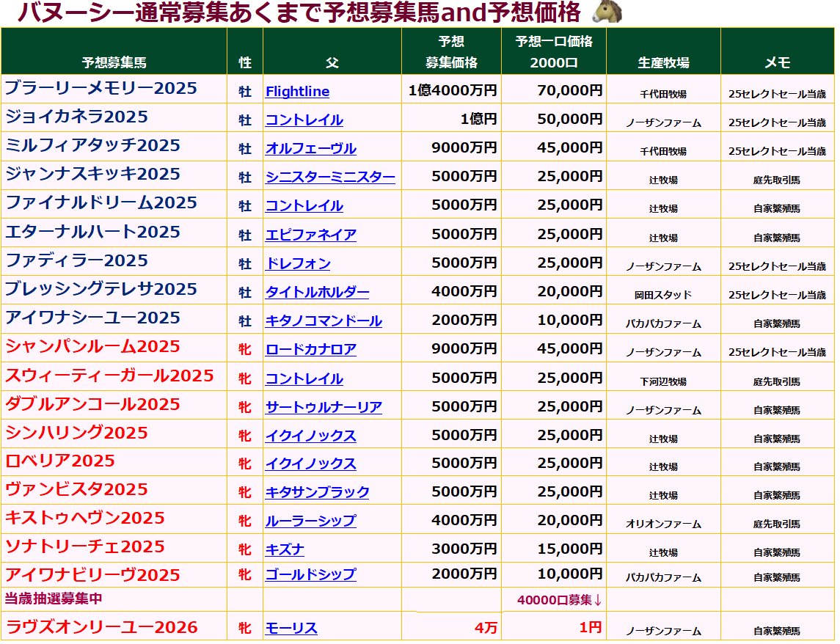This screenshot has width=840, height=644.
Task: Open the タイトルホルダー sire link
Action: (317, 293)
